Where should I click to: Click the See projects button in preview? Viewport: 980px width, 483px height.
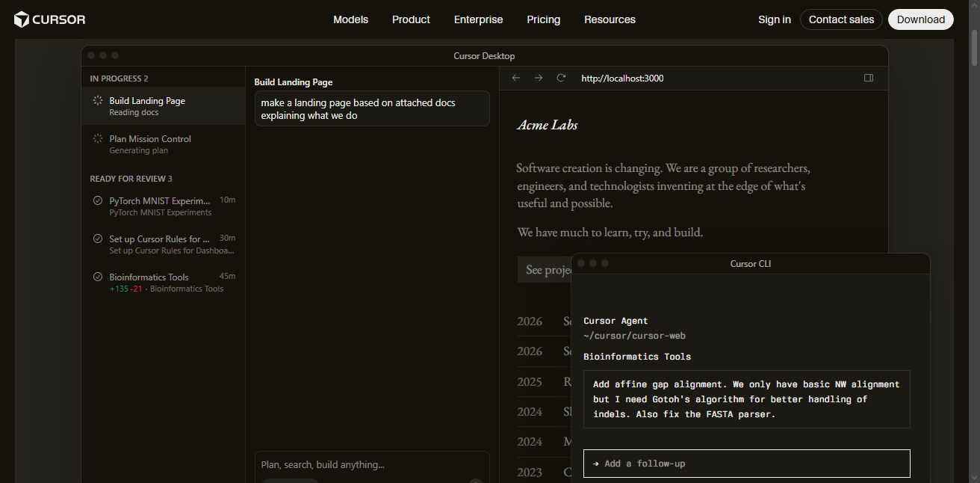pos(545,270)
